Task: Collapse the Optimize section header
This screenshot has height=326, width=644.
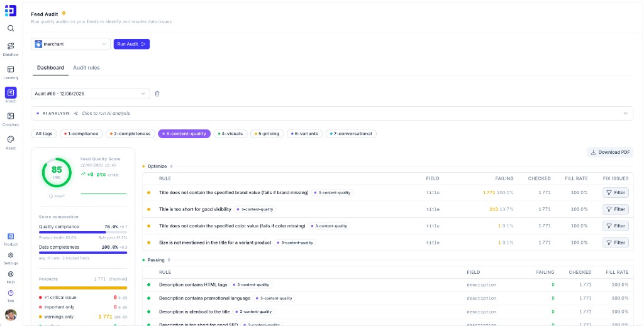Action: (x=157, y=166)
